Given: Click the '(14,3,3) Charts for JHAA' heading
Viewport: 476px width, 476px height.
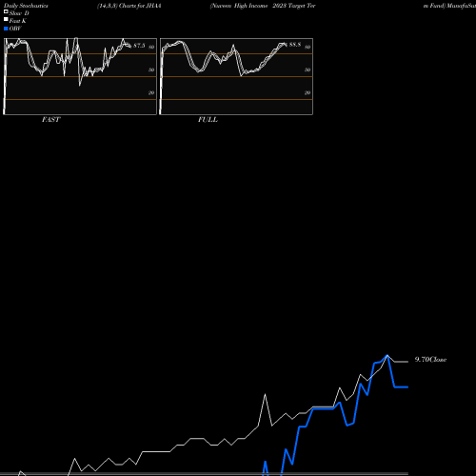Looking at the screenshot, I should tap(129, 6).
